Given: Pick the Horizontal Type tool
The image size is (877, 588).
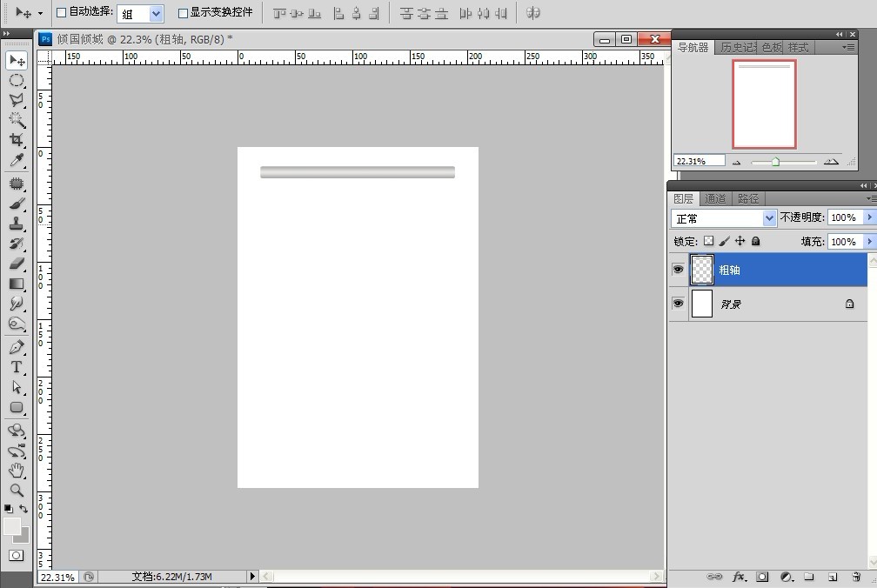Looking at the screenshot, I should pyautogui.click(x=17, y=367).
